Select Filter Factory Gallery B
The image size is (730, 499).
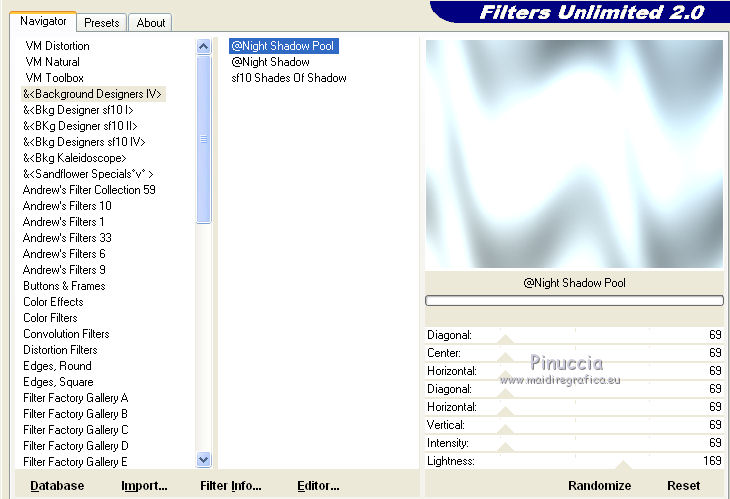pos(75,414)
